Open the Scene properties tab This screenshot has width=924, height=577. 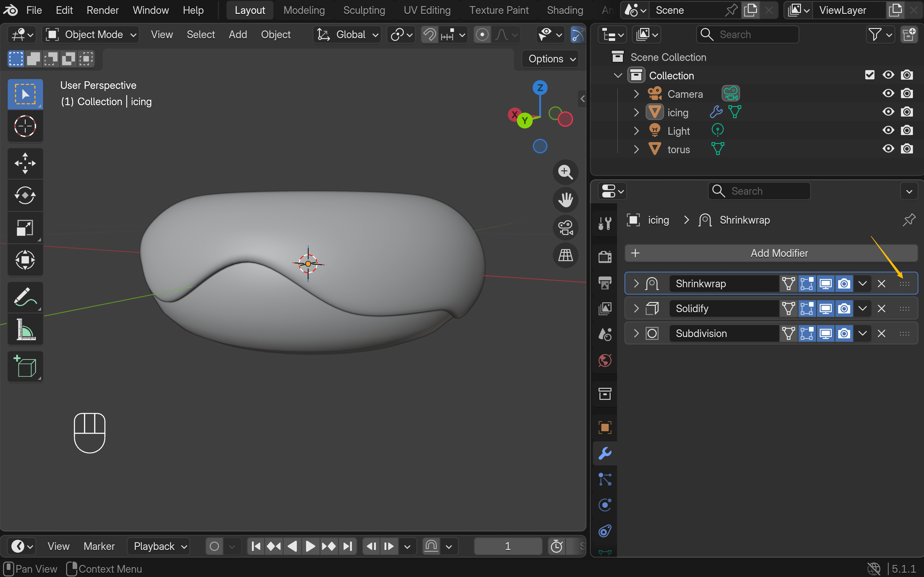pyautogui.click(x=605, y=334)
